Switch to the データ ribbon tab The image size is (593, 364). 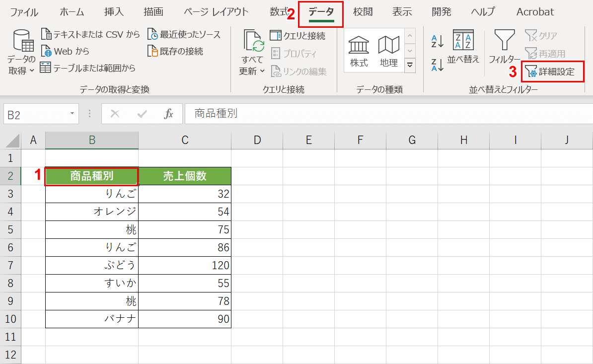[321, 12]
